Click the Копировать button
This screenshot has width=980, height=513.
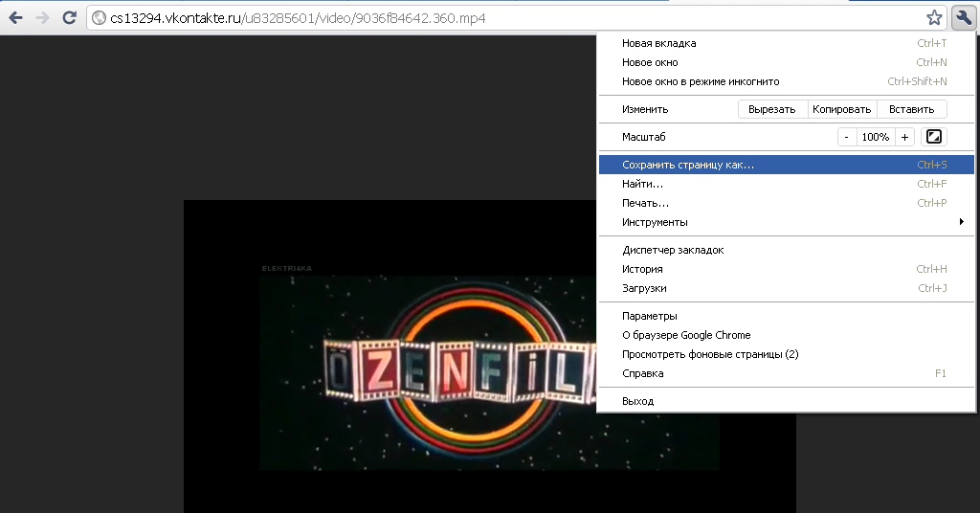click(x=842, y=109)
